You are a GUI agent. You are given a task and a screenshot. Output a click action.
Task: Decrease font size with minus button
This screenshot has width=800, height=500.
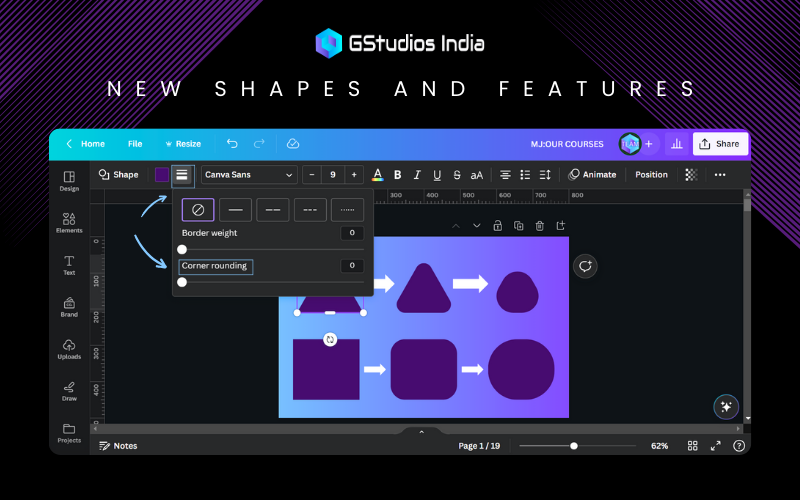click(x=312, y=174)
